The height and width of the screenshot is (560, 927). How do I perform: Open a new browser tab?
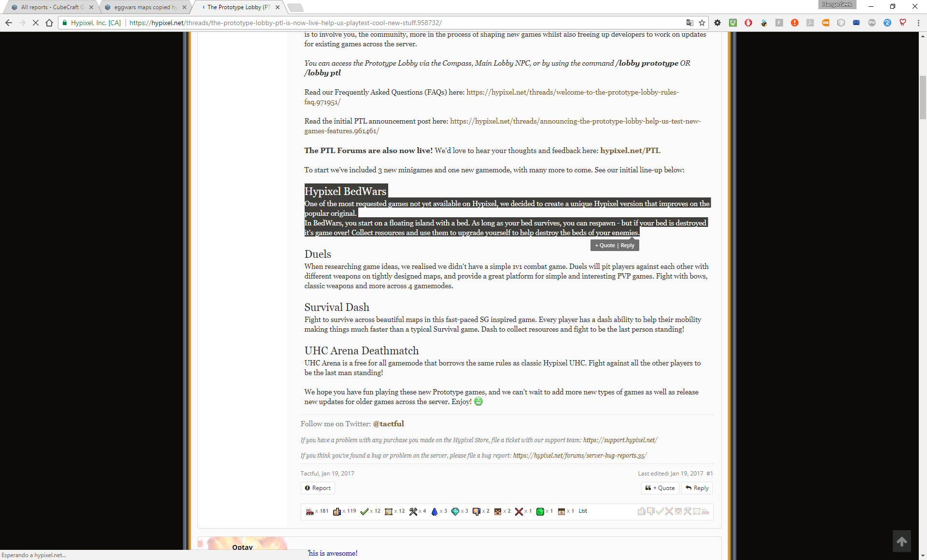295,7
